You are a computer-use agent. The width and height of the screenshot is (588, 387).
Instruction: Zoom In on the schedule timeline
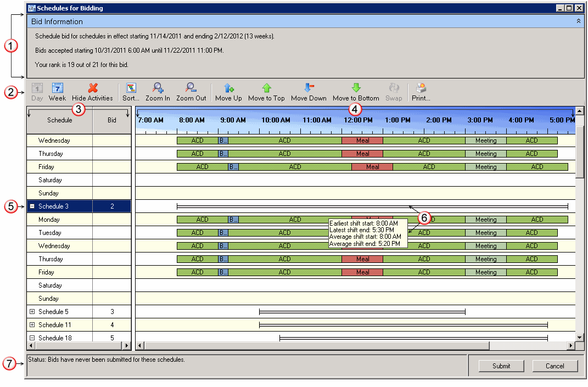click(x=158, y=92)
